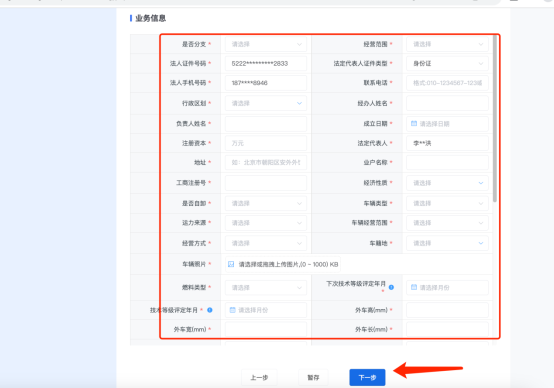
Task: Click the 注册资本 input field
Action: pos(266,143)
